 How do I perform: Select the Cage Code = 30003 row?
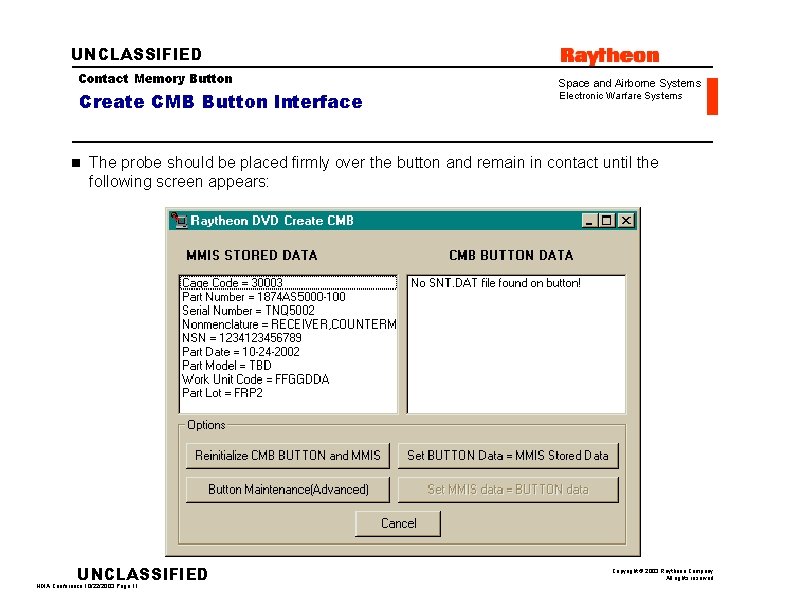(x=288, y=283)
